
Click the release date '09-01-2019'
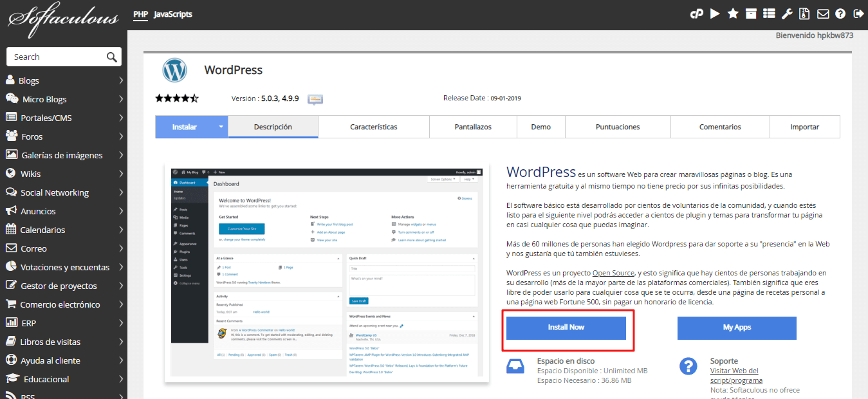click(x=506, y=98)
